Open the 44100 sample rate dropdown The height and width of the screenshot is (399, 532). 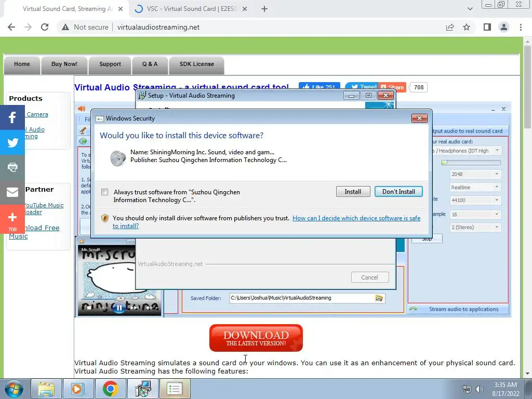(476, 200)
